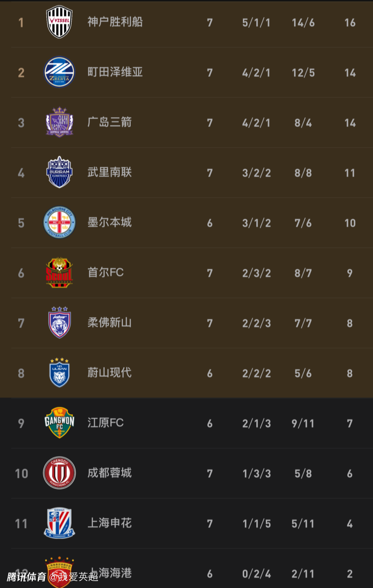373x588 pixels.
Task: Open the 神户胜利船 team page
Action: tap(114, 22)
